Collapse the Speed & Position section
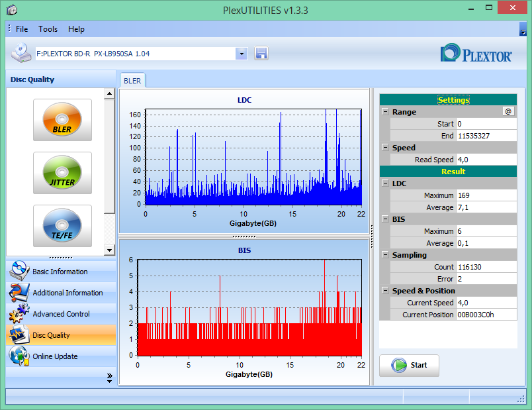The image size is (532, 410). click(385, 290)
